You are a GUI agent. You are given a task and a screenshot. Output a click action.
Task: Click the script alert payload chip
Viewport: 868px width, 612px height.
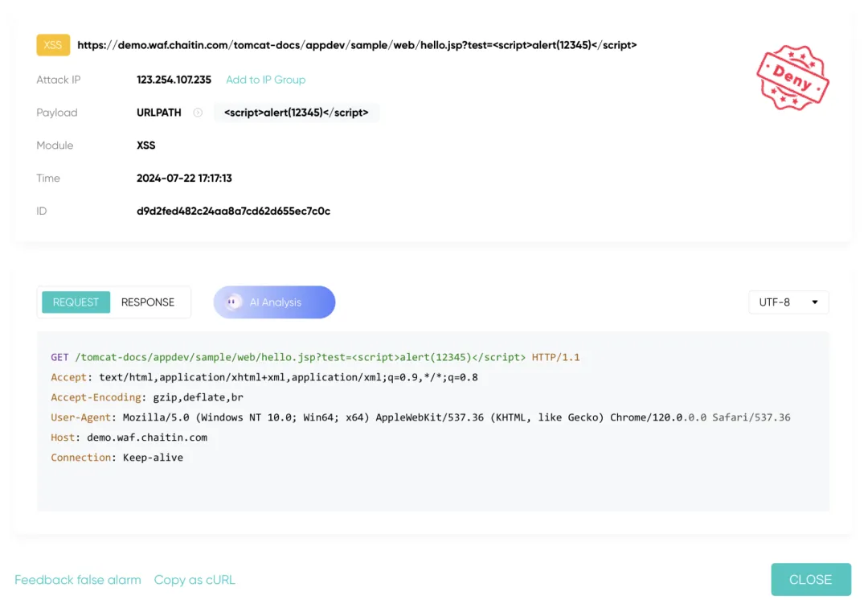point(296,113)
